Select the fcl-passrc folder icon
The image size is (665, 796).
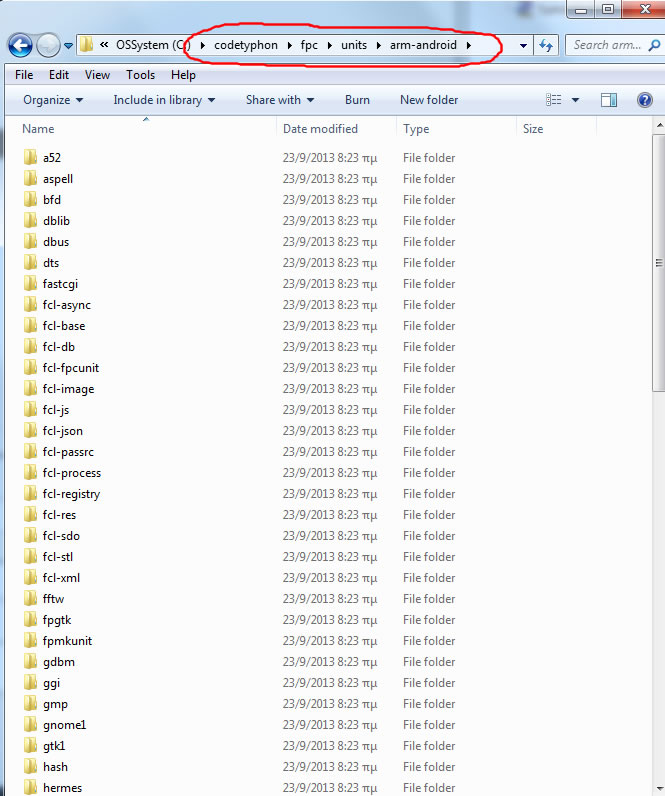(x=30, y=451)
